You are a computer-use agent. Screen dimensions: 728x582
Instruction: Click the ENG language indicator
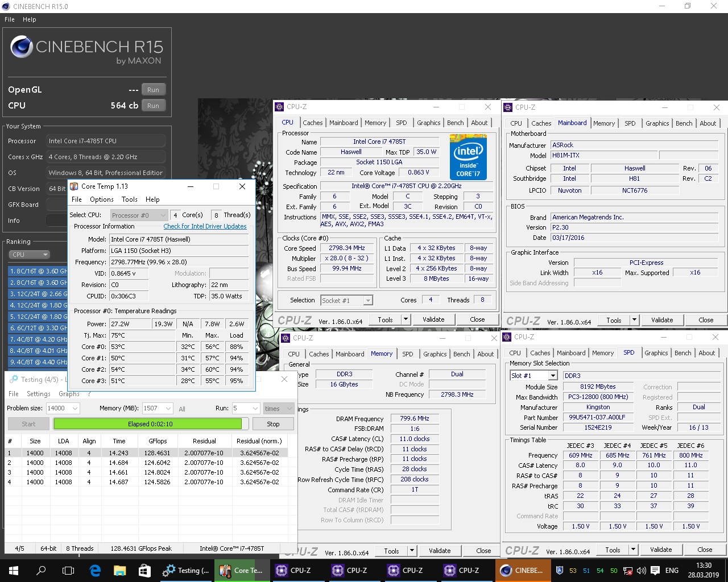click(x=672, y=571)
